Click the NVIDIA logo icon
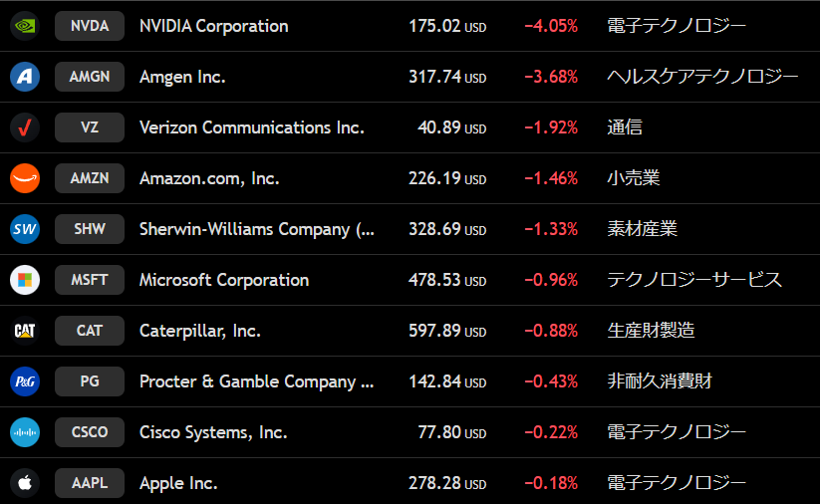The image size is (820, 504). 24,26
